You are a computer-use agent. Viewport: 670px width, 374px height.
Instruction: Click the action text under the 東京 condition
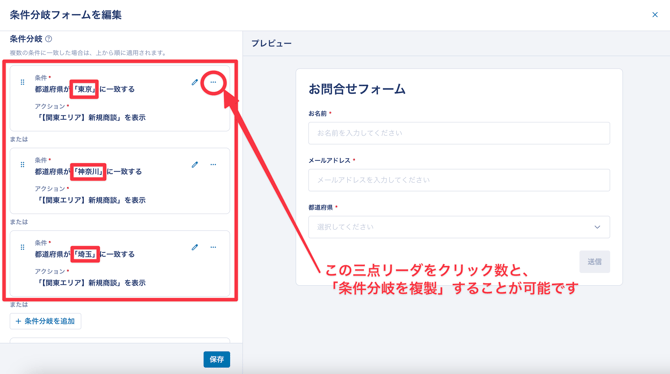click(x=90, y=118)
